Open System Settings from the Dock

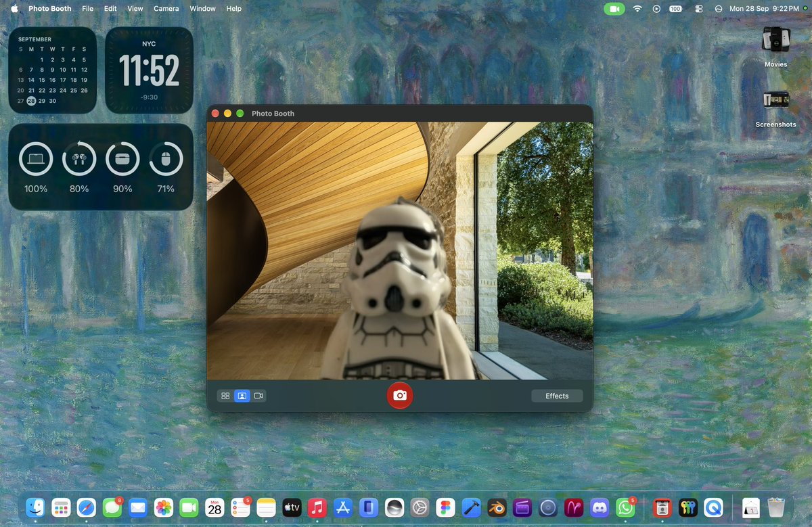pyautogui.click(x=420, y=507)
